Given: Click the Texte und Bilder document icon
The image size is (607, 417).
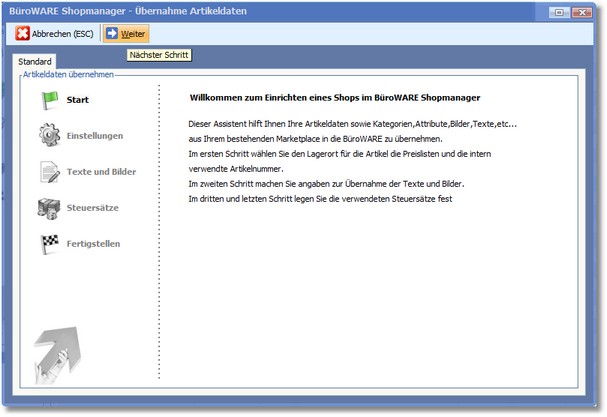Looking at the screenshot, I should (49, 171).
